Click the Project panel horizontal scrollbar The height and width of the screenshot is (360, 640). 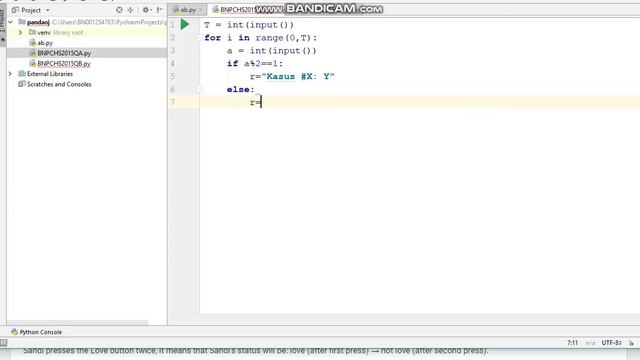(x=78, y=322)
